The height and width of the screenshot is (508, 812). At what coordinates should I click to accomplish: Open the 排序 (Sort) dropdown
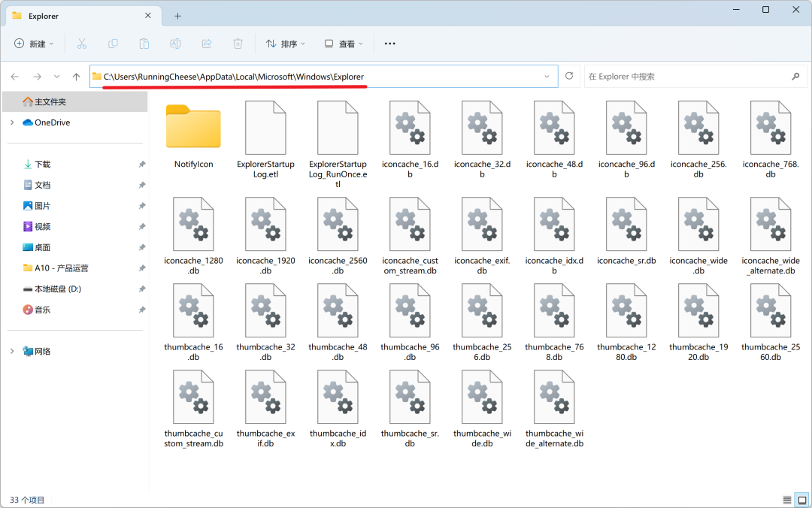pos(286,44)
